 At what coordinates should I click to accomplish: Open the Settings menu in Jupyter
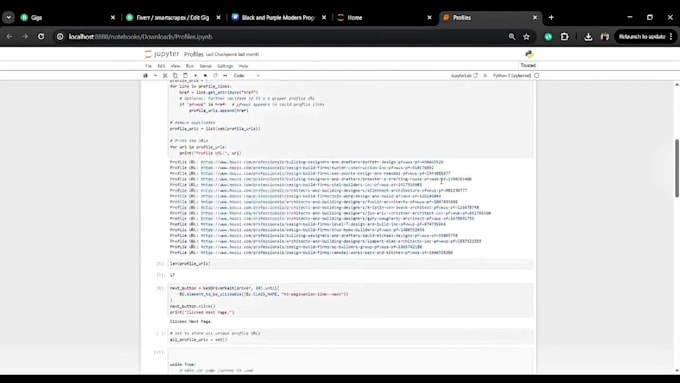point(225,66)
